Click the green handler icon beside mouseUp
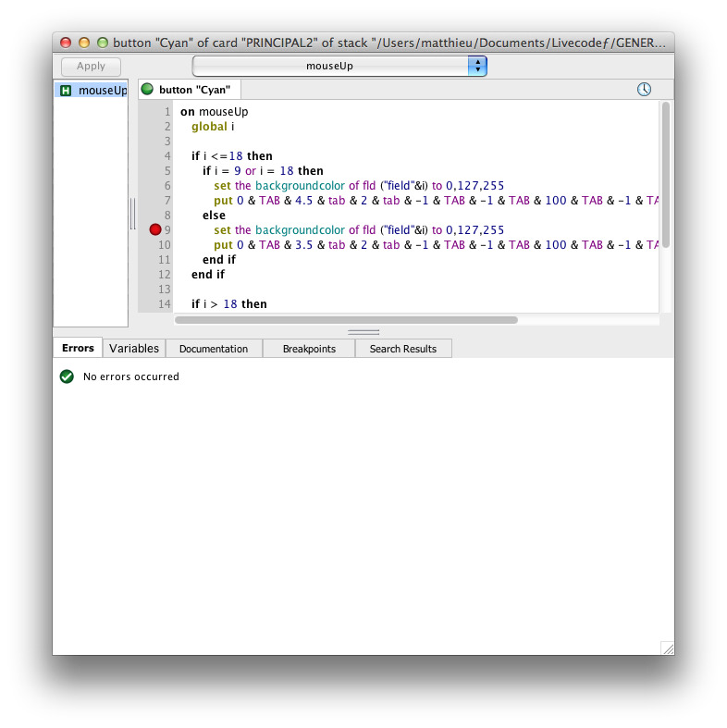Screen dimensions: 727x728 66,91
